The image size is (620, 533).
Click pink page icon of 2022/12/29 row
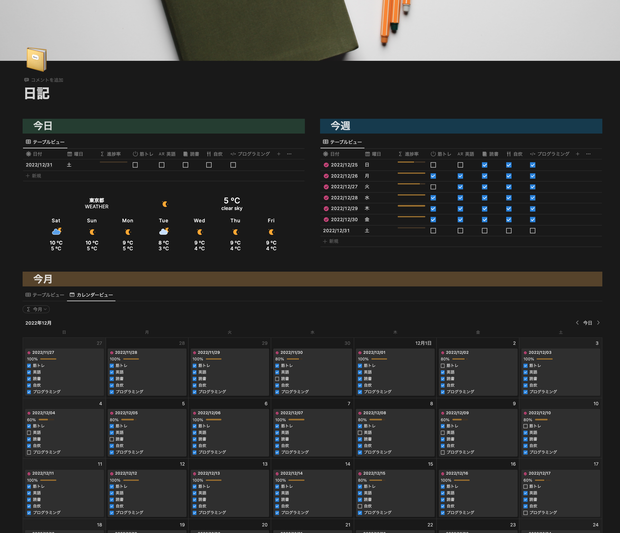[x=326, y=208]
